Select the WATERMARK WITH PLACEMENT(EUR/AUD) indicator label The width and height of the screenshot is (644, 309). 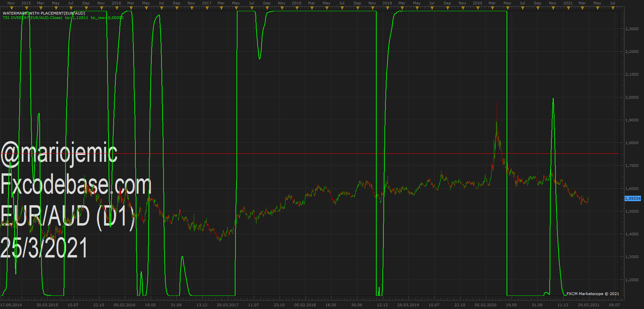click(x=44, y=13)
